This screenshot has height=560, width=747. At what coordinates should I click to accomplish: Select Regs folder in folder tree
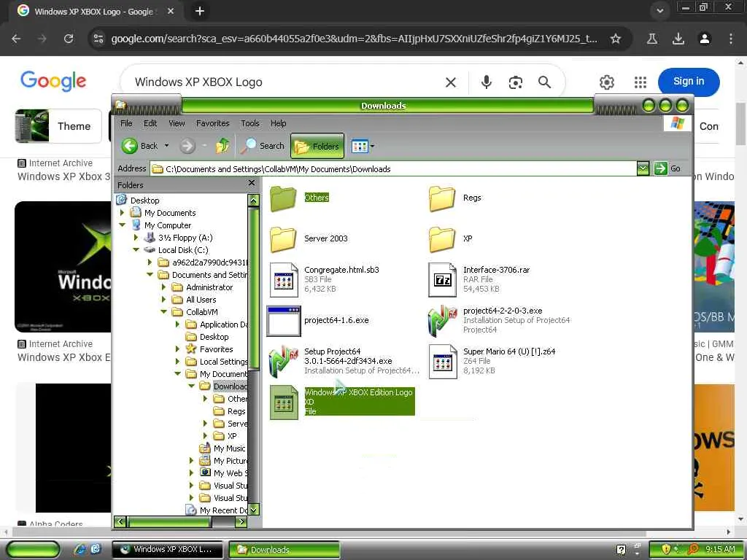pyautogui.click(x=236, y=411)
